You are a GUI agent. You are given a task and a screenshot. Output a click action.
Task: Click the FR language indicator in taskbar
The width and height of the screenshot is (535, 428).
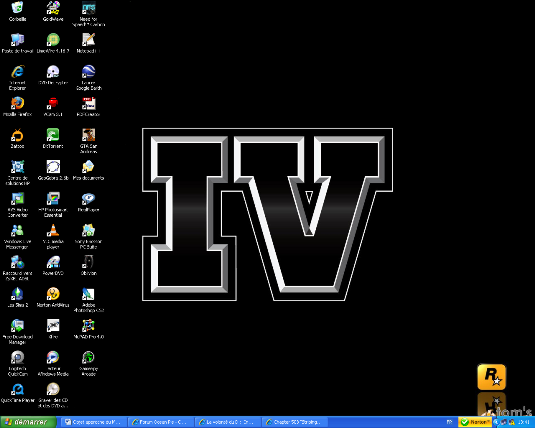tap(450, 422)
